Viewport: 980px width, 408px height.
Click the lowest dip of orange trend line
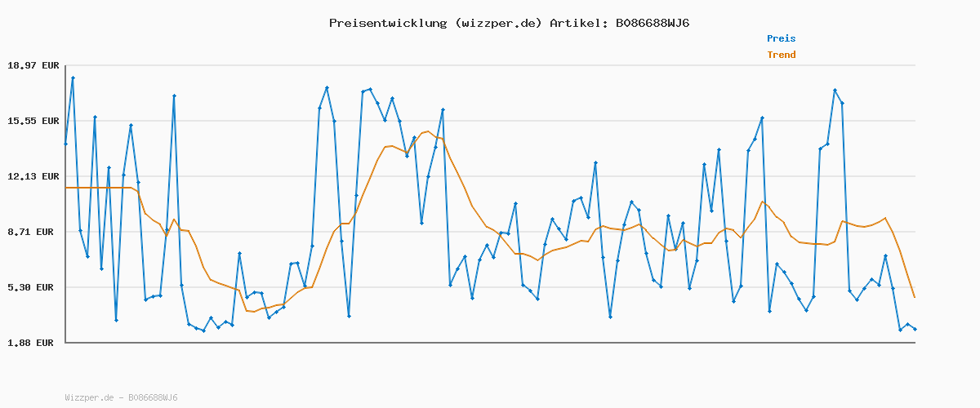(x=253, y=312)
